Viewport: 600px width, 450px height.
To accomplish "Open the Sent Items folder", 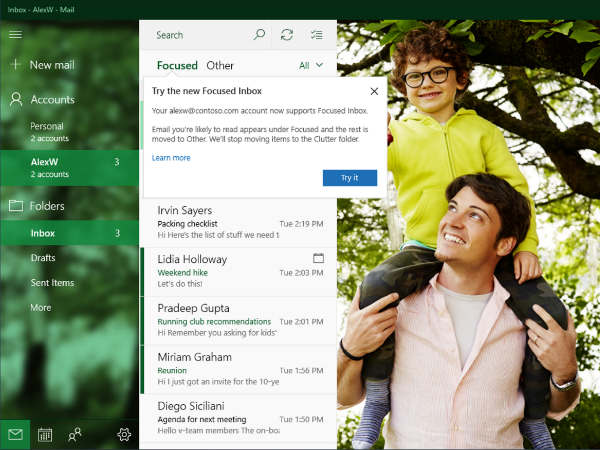I will pyautogui.click(x=69, y=283).
